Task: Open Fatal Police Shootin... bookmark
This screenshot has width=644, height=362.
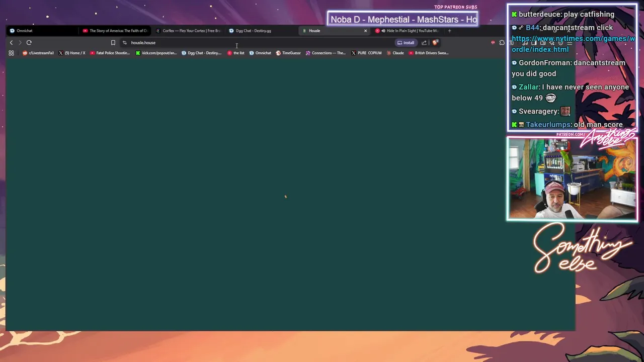Action: coord(110,53)
